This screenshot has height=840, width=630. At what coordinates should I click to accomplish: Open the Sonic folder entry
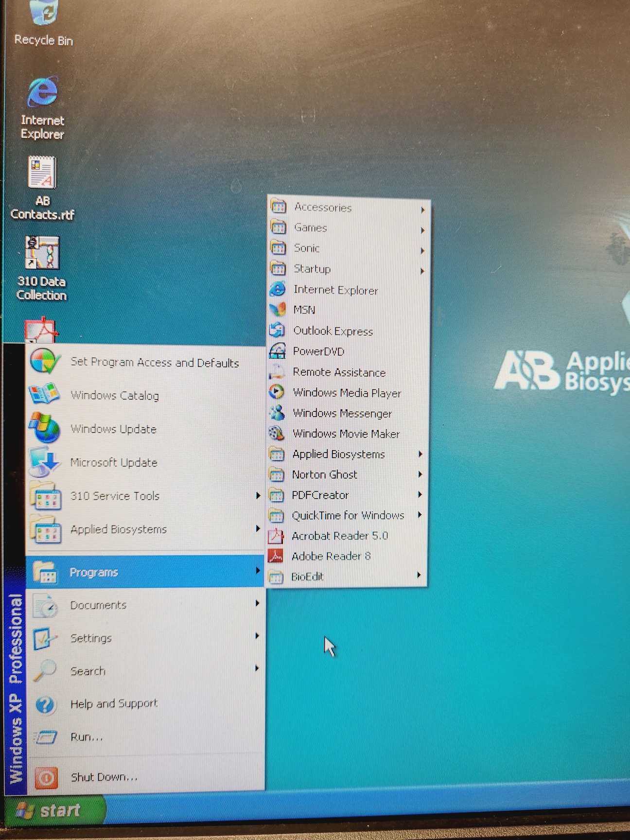349,248
